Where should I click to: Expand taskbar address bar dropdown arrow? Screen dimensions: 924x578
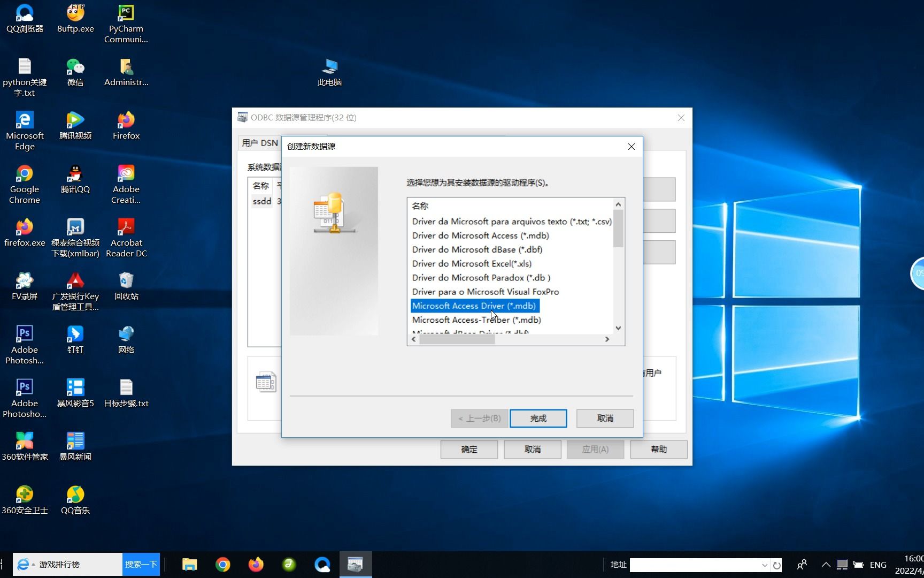(765, 565)
